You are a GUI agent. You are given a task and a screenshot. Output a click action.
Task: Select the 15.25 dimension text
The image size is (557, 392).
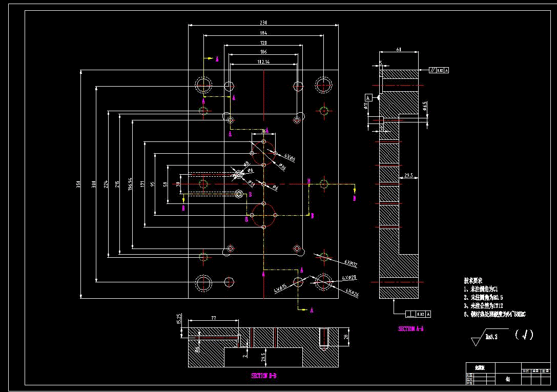point(179,319)
